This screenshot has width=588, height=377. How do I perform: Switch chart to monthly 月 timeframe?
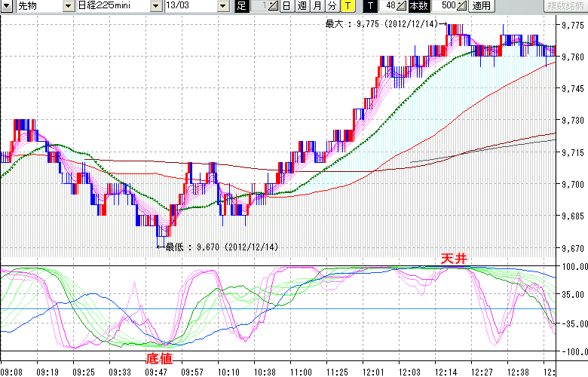point(317,6)
